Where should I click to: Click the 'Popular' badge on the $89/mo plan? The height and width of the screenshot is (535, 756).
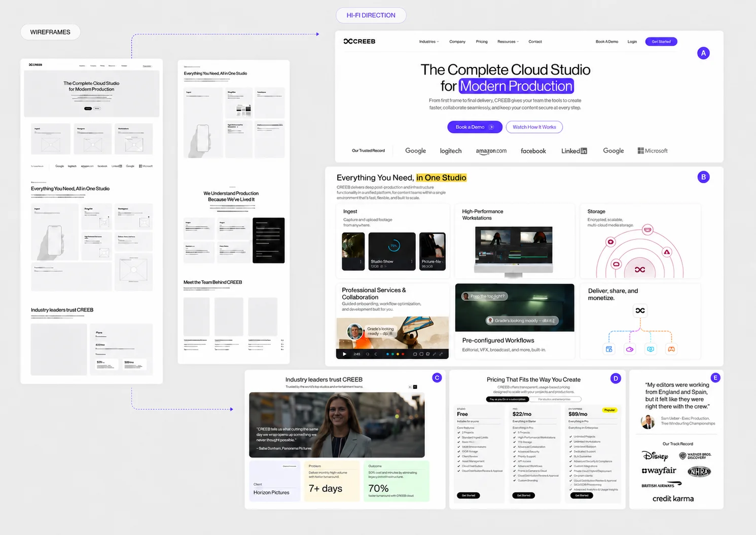click(x=609, y=410)
